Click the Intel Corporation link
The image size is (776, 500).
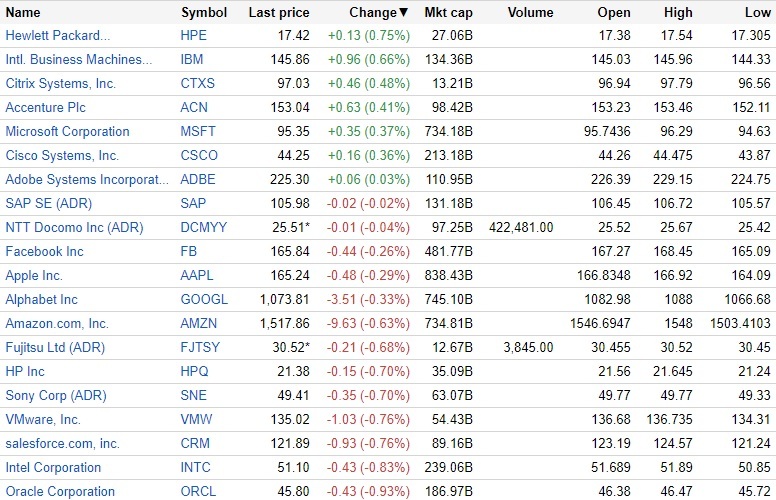(53, 468)
